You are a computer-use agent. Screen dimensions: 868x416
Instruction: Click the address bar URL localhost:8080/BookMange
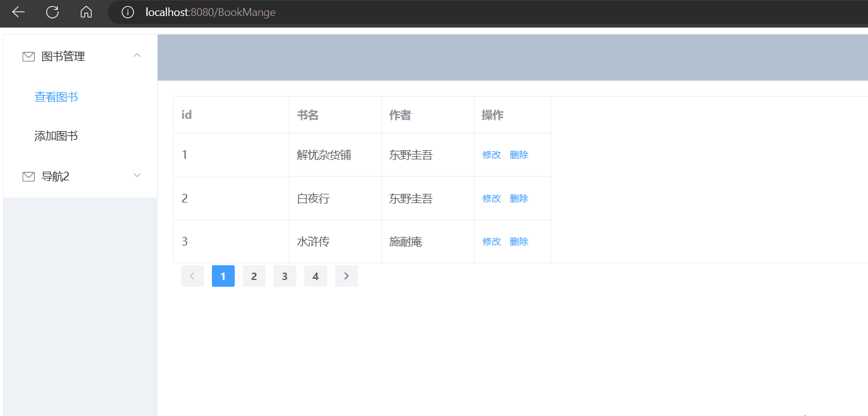coord(211,12)
